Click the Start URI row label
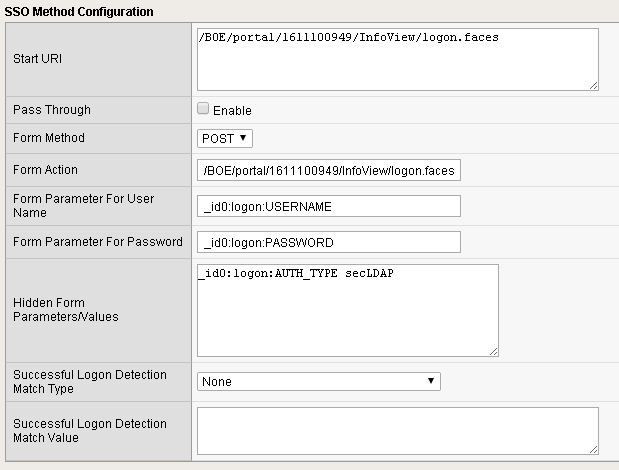619x470 pixels. click(40, 59)
